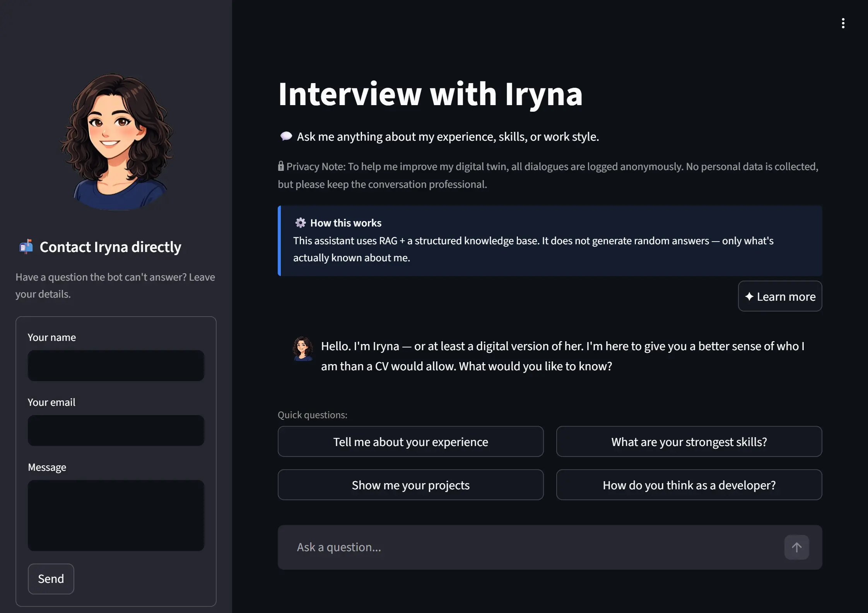Viewport: 868px width, 613px height.
Task: Choose What are your strongest skills?
Action: coord(689,441)
